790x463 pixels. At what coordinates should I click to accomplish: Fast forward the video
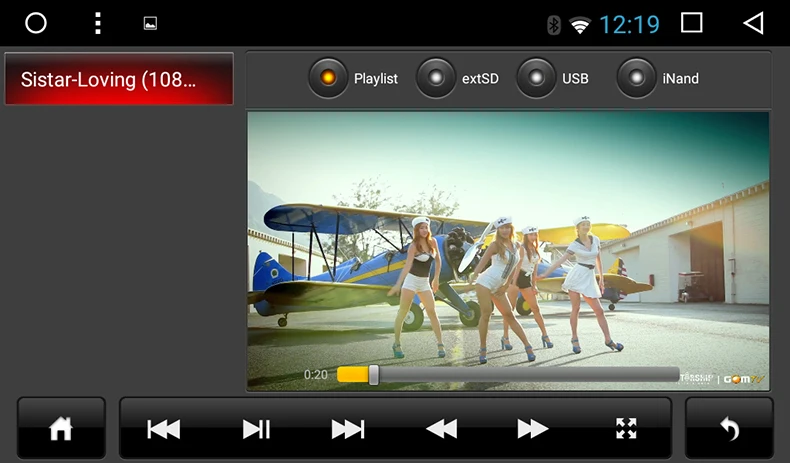pos(533,429)
